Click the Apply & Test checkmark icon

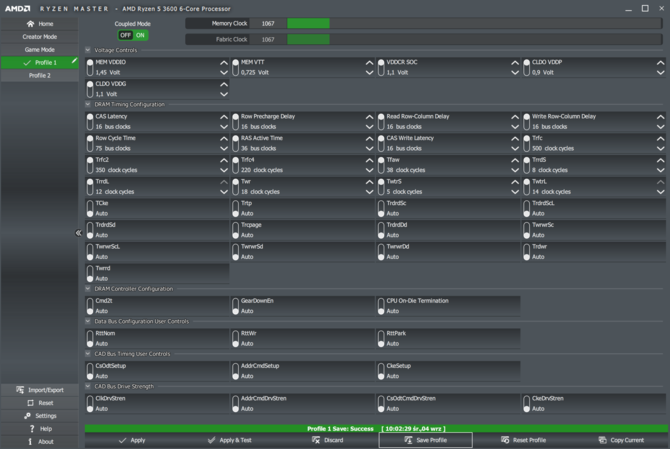pyautogui.click(x=212, y=440)
